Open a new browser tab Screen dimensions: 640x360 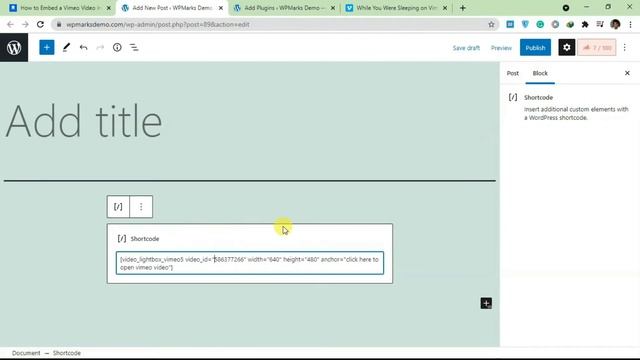pos(462,8)
